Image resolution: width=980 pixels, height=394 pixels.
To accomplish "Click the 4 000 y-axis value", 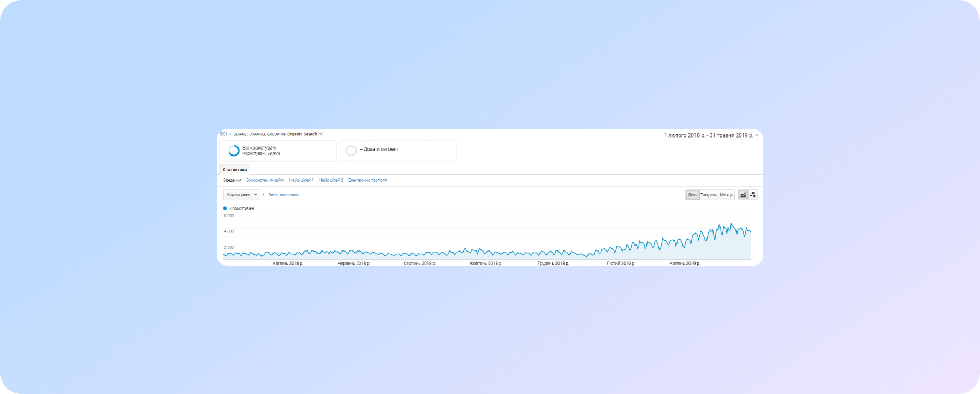I will tap(229, 231).
